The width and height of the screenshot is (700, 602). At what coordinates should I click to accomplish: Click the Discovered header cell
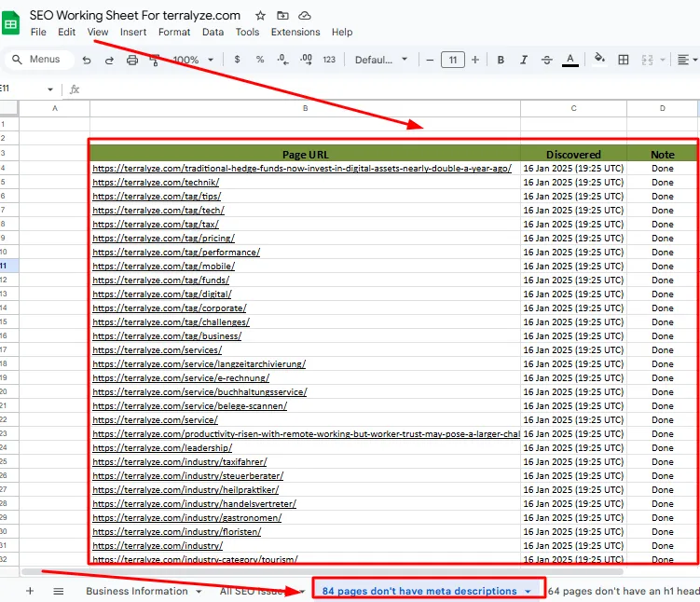point(573,154)
